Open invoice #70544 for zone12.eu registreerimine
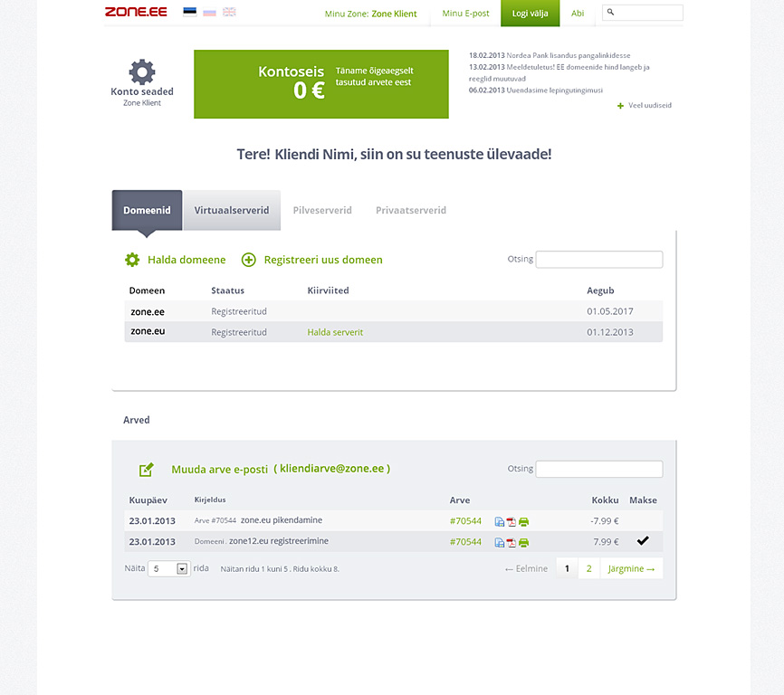Viewport: 784px width, 695px height. click(465, 542)
